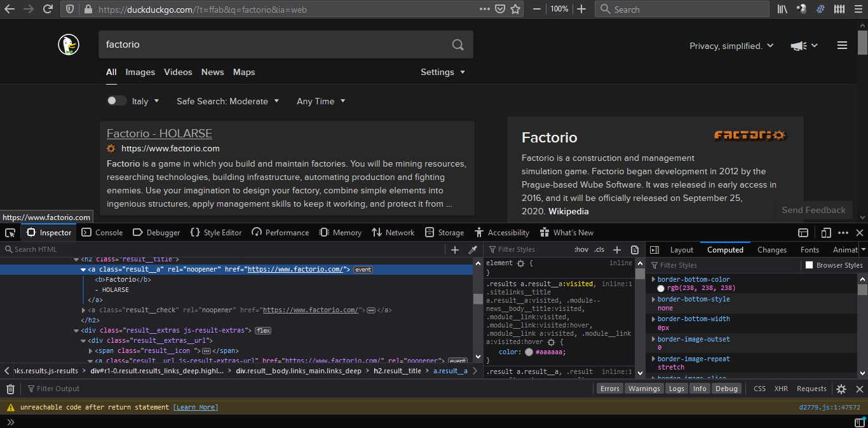The height and width of the screenshot is (428, 868).
Task: Open DuckDuckGo side menu hamburger
Action: click(x=842, y=45)
